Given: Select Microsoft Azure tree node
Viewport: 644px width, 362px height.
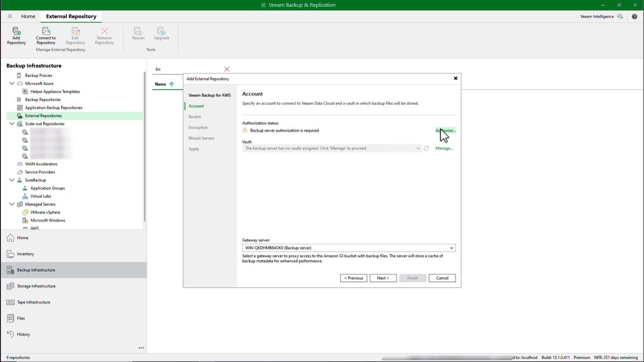Looking at the screenshot, I should point(39,83).
